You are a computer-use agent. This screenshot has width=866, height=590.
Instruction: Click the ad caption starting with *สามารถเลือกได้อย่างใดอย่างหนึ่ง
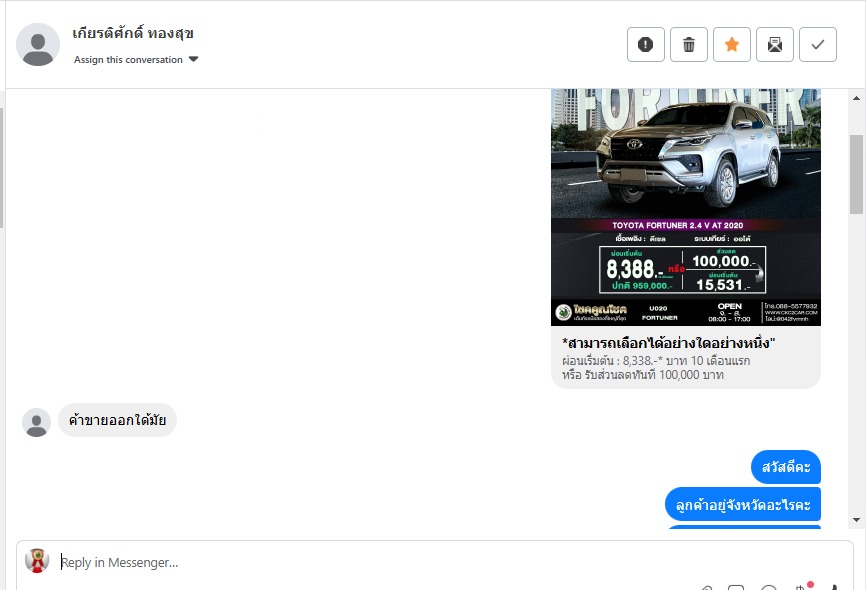click(x=669, y=343)
